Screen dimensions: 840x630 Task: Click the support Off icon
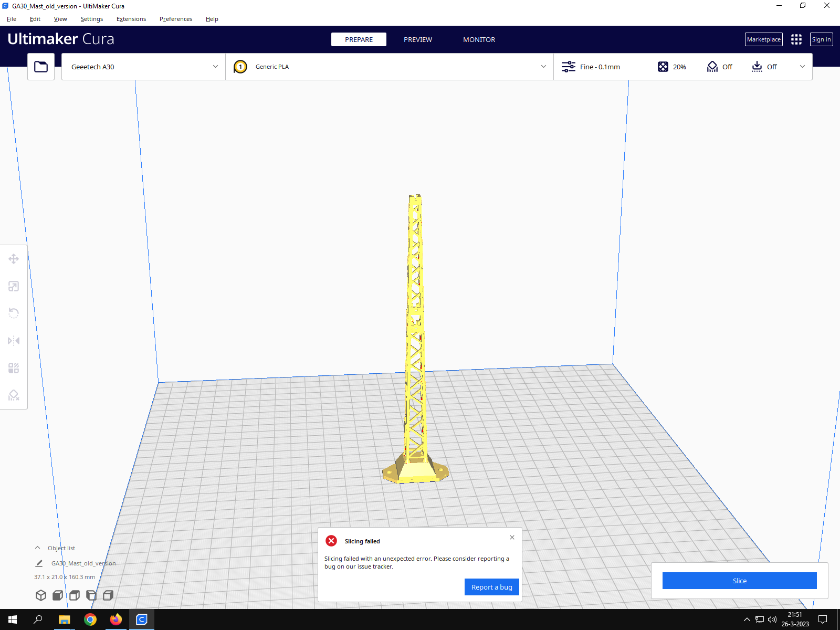pyautogui.click(x=712, y=67)
